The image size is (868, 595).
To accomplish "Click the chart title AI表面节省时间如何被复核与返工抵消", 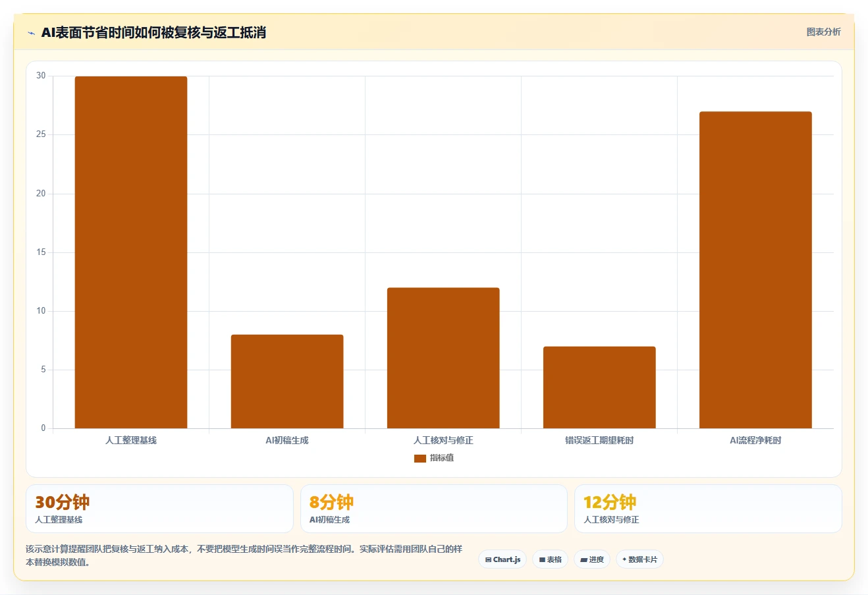I will (x=153, y=33).
